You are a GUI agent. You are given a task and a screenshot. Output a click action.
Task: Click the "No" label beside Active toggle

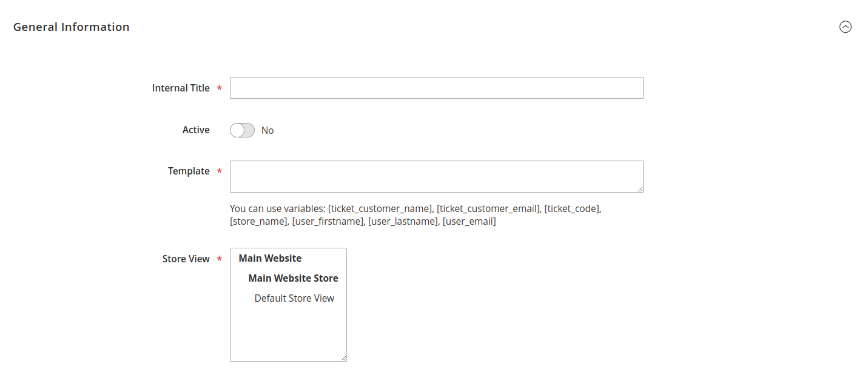point(267,130)
